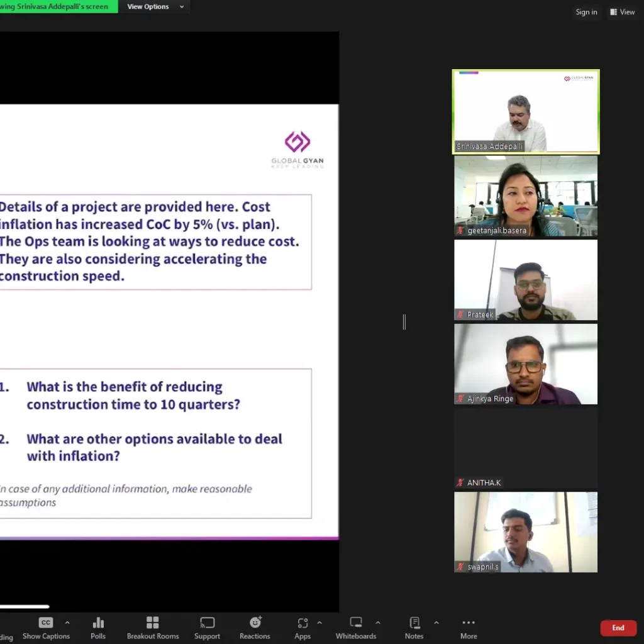644x644 pixels.
Task: Open the Reactions menu
Action: [x=255, y=627]
